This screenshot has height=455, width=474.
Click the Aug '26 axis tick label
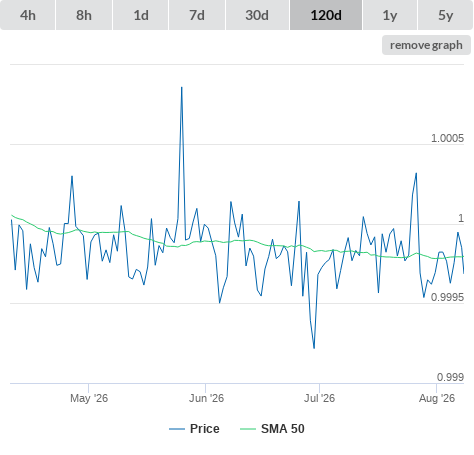437,398
